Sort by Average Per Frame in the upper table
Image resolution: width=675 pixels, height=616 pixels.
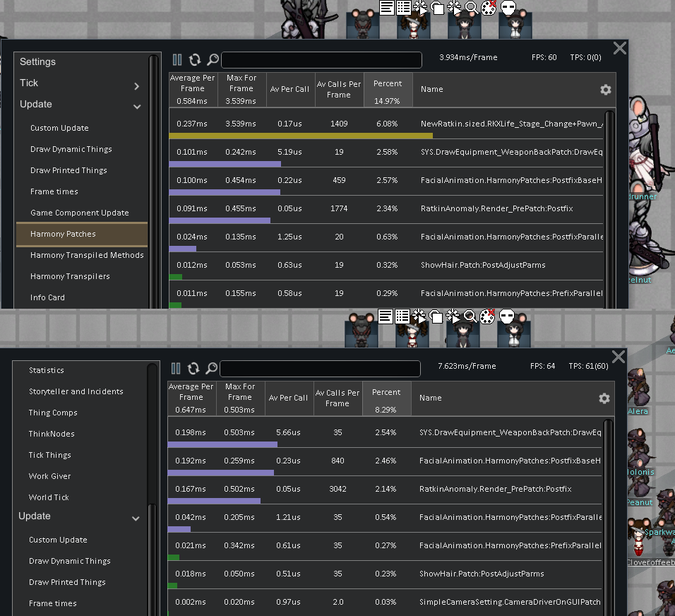pos(193,90)
